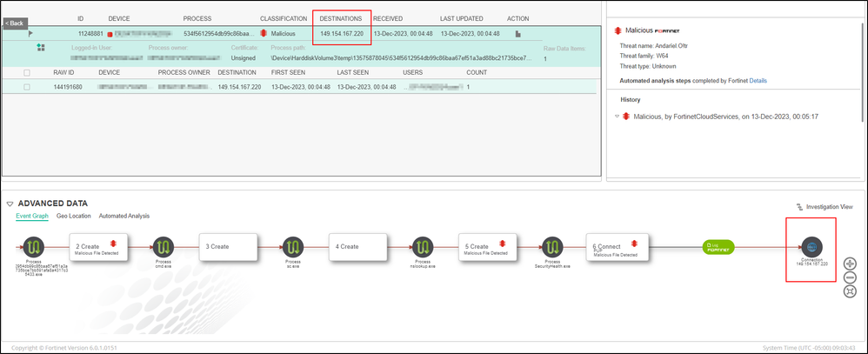Fit event graph to view
868x354 pixels.
(851, 291)
